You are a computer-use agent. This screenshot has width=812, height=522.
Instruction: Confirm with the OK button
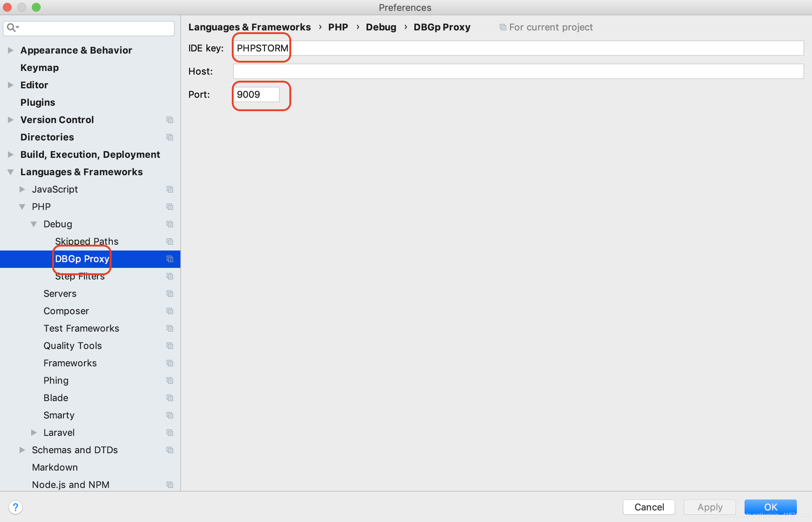pyautogui.click(x=771, y=507)
